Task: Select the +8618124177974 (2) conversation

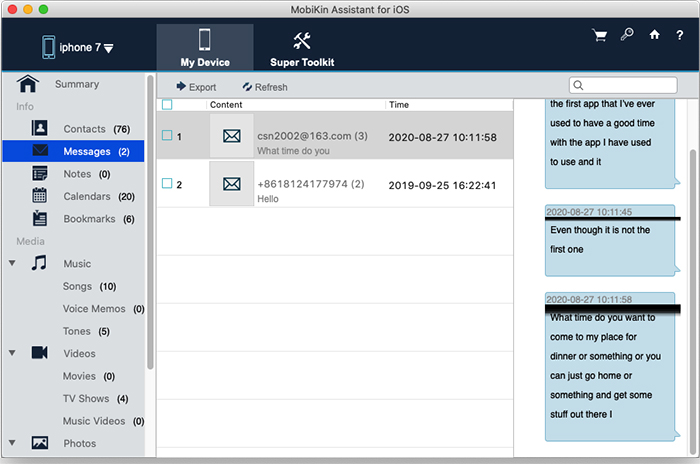Action: (x=335, y=184)
